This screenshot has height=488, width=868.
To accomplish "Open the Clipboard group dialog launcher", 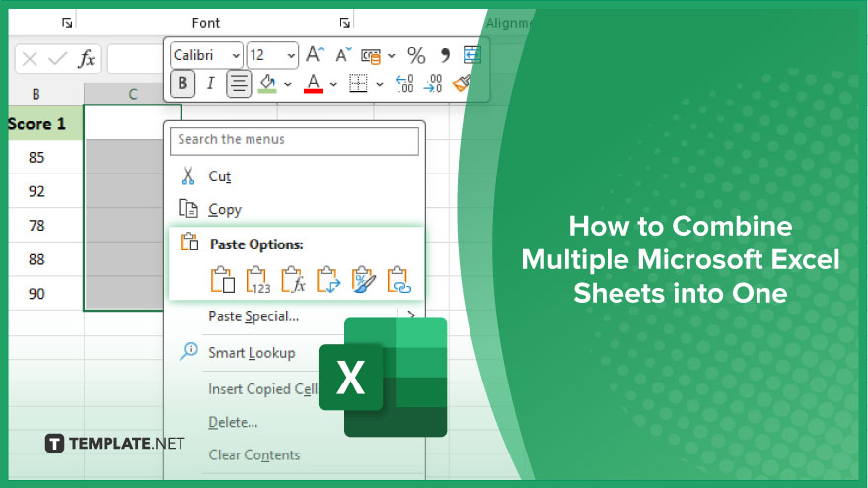I will coord(67,23).
